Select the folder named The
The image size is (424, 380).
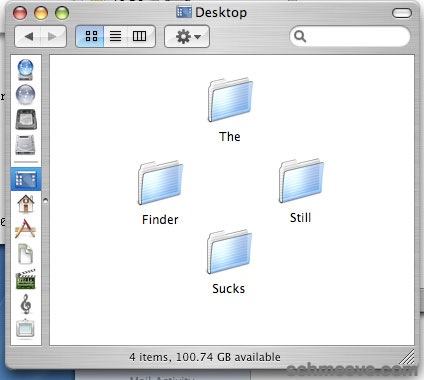pos(230,100)
